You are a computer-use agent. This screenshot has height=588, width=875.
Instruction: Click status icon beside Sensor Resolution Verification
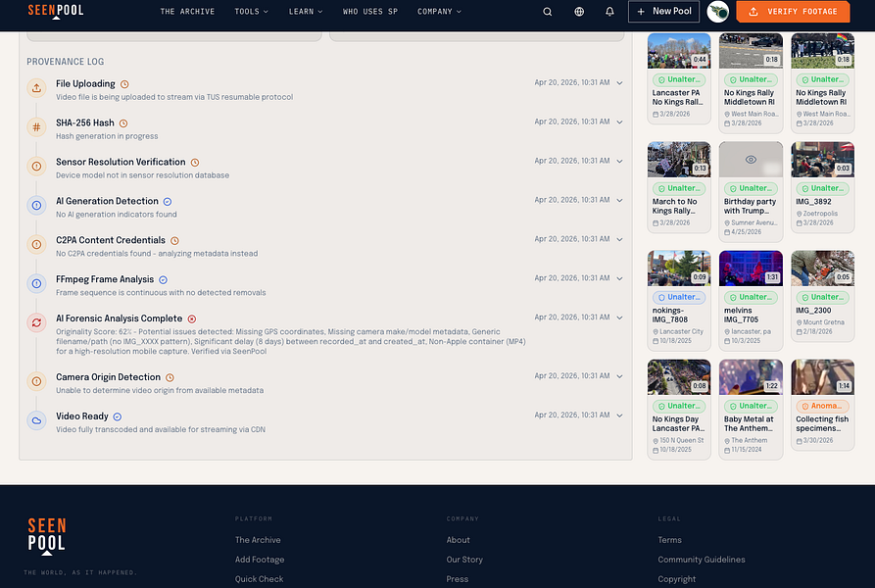(x=195, y=163)
